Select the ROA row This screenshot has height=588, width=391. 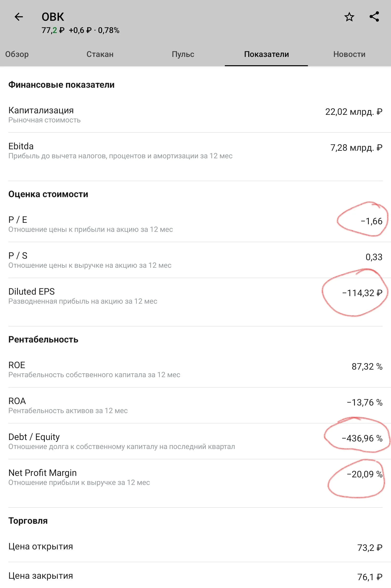(x=195, y=405)
